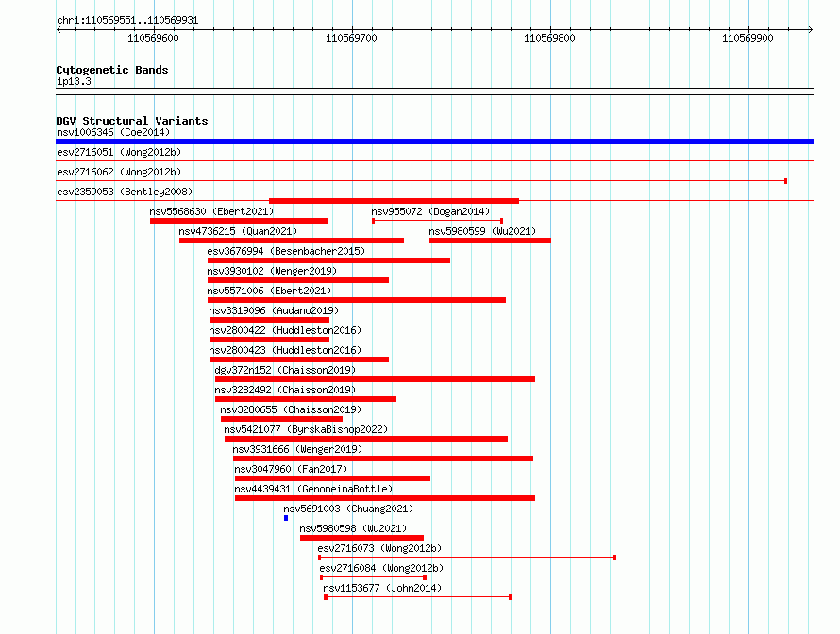840x634 pixels.
Task: Click the nsv3282492 red bar
Action: coord(306,399)
